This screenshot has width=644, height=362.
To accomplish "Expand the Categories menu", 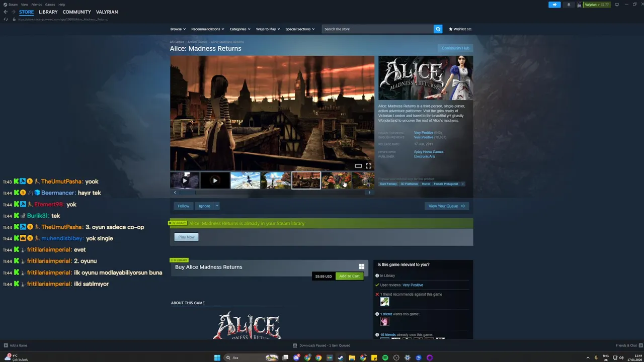I will coord(240,29).
